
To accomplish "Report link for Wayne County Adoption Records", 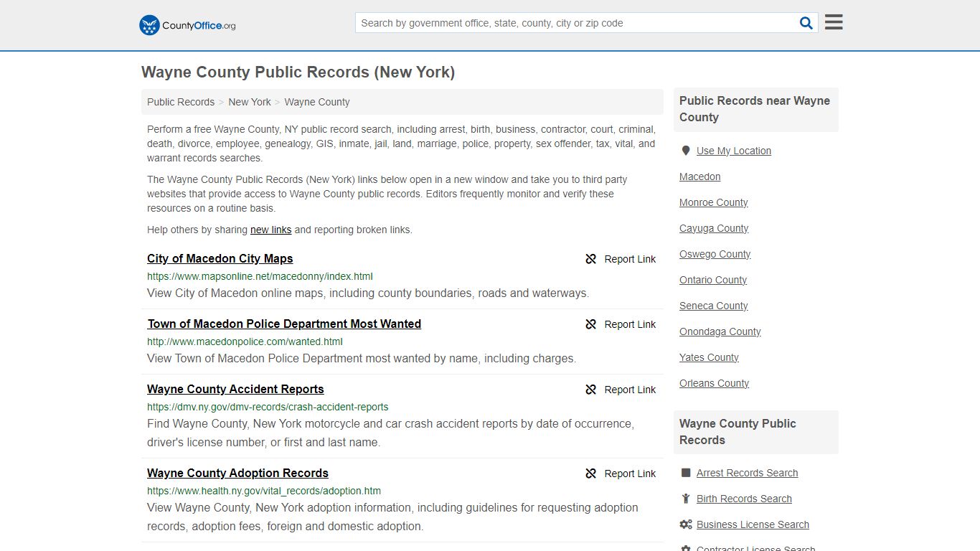I will [630, 474].
